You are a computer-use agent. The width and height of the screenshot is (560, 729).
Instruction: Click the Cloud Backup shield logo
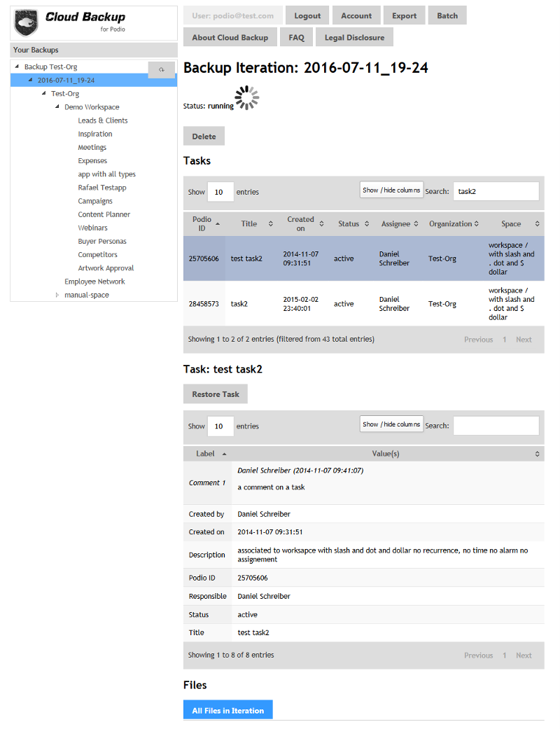[x=27, y=23]
